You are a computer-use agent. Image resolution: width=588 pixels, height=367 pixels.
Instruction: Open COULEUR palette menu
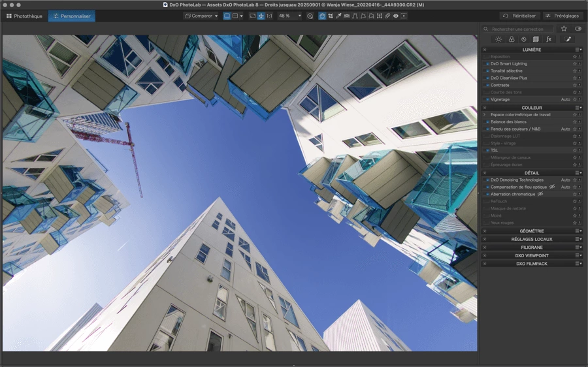pyautogui.click(x=579, y=108)
